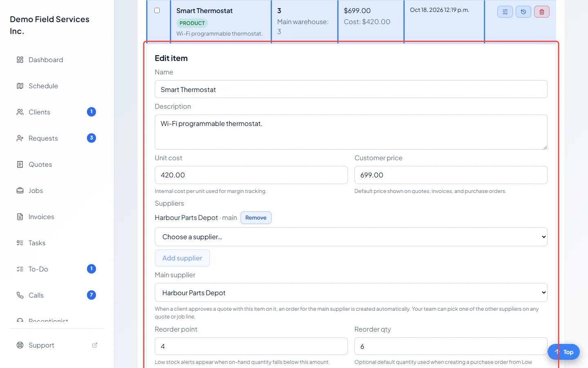Open Jobs via the briefcase icon
This screenshot has width=588, height=368.
[x=20, y=191]
